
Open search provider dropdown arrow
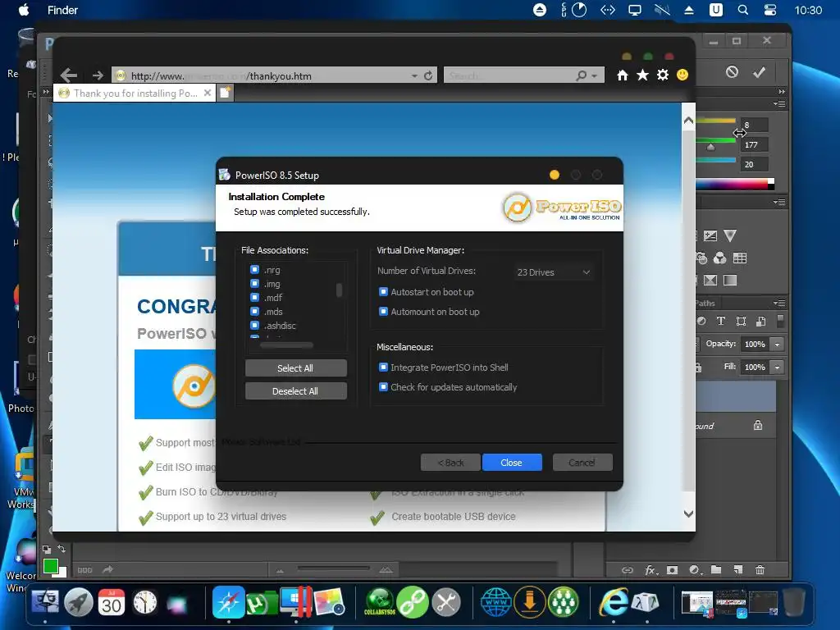pyautogui.click(x=595, y=76)
